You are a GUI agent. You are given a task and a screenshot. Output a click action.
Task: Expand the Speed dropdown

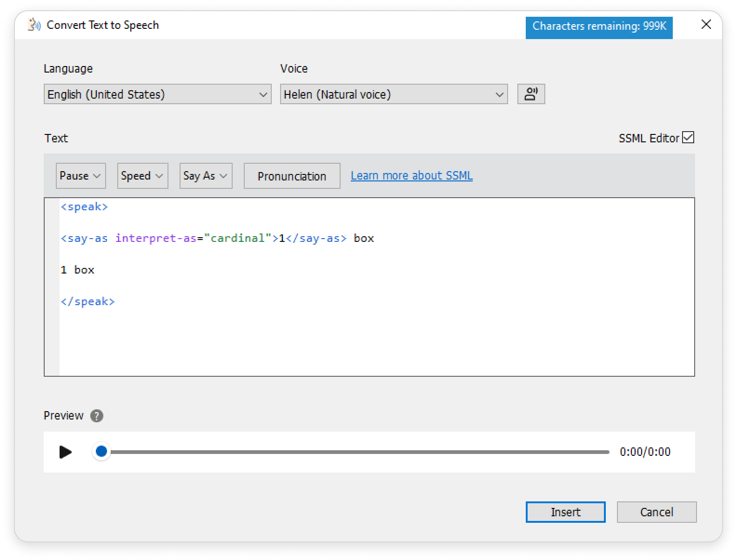[142, 176]
